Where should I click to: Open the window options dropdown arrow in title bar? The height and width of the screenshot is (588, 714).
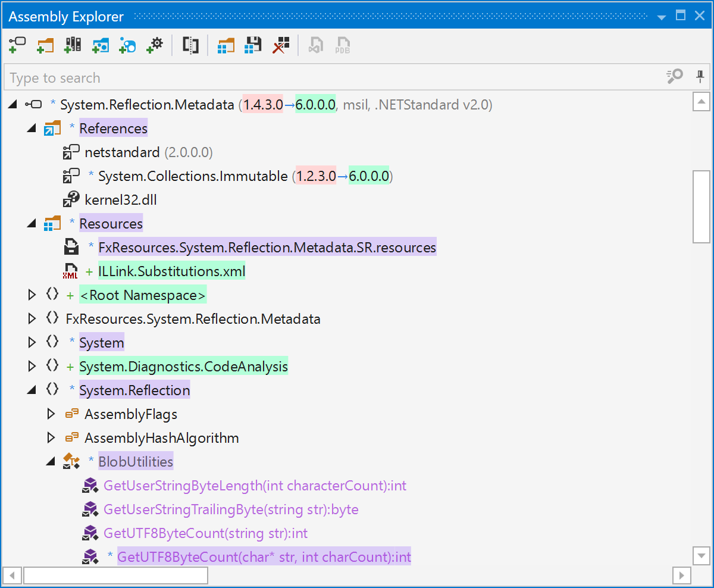(661, 17)
